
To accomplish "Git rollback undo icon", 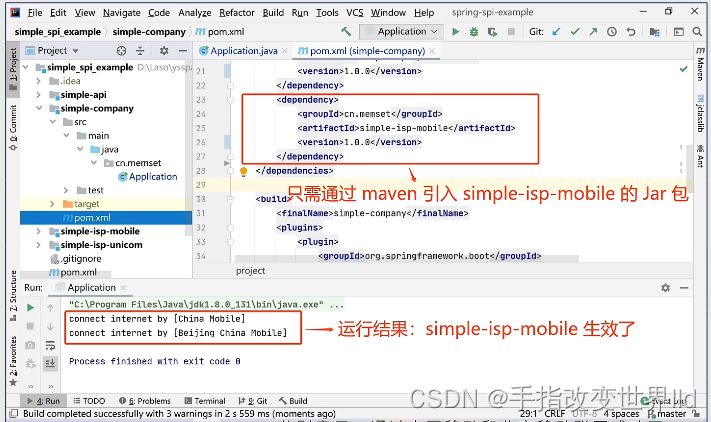I will [x=630, y=31].
